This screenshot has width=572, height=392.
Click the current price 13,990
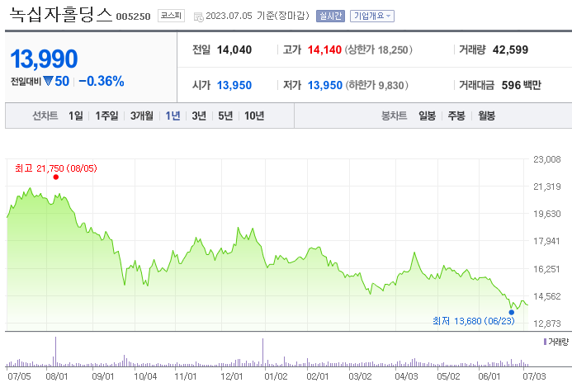[44, 59]
